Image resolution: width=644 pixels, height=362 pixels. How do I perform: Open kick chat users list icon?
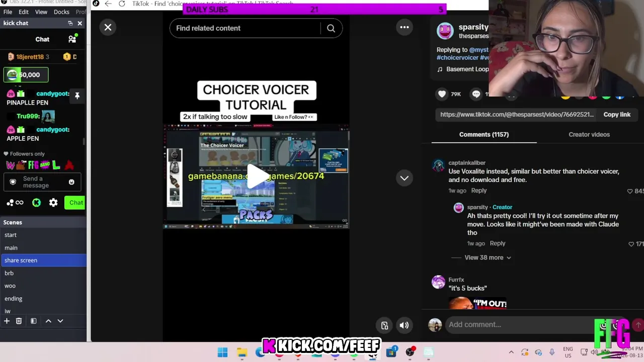72,39
